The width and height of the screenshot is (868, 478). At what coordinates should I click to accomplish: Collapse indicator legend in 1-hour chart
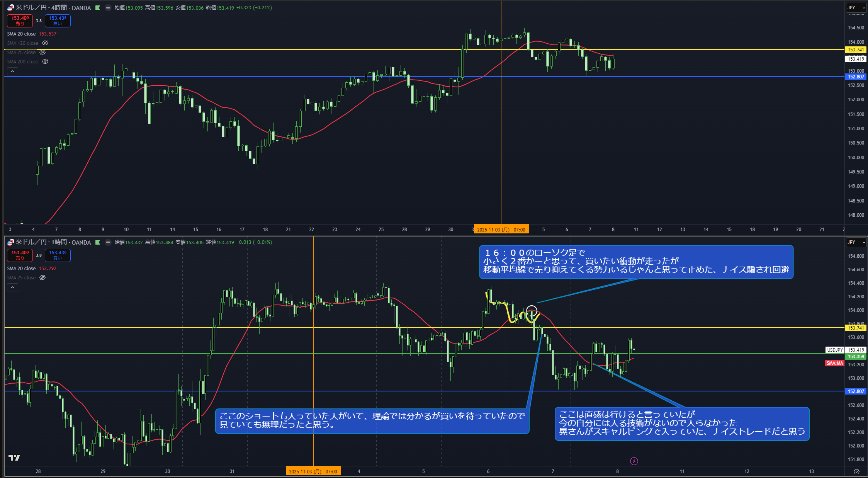click(12, 287)
